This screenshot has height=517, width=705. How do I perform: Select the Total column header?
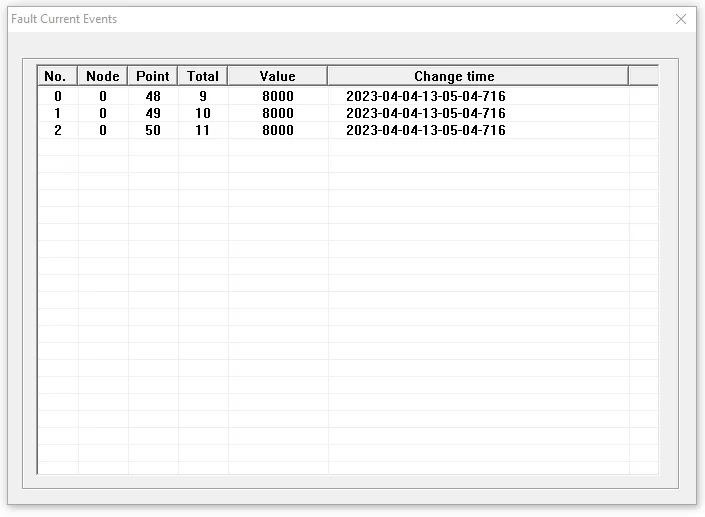(x=203, y=76)
